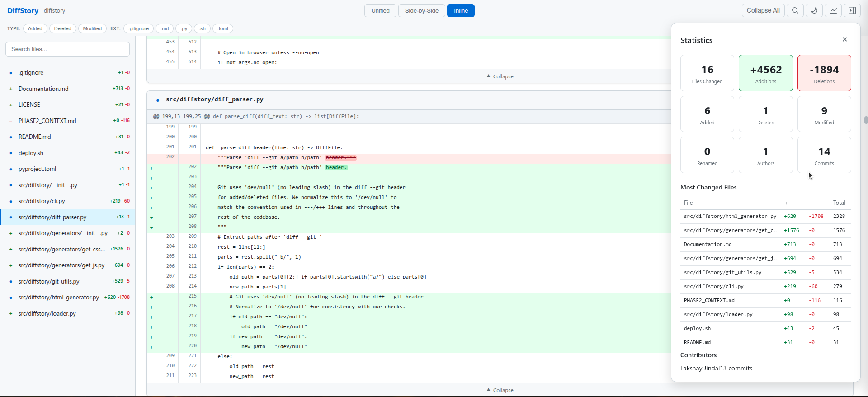Toggle the Added type filter
Screen dimensions: 868x397
(35, 28)
